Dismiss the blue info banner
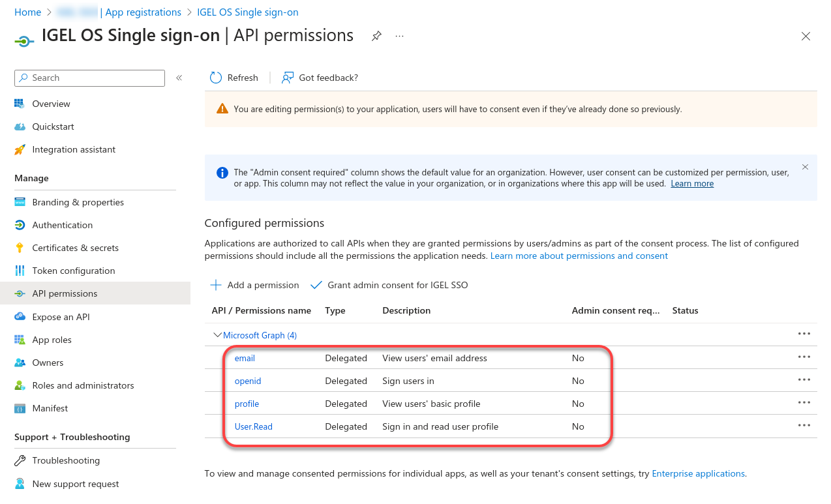Viewport: 831px width, 504px height. pos(805,167)
